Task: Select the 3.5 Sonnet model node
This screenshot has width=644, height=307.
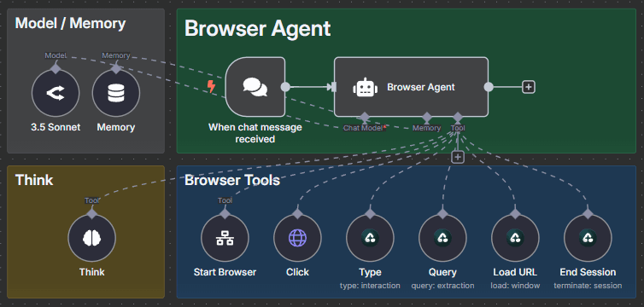Action: click(x=56, y=93)
